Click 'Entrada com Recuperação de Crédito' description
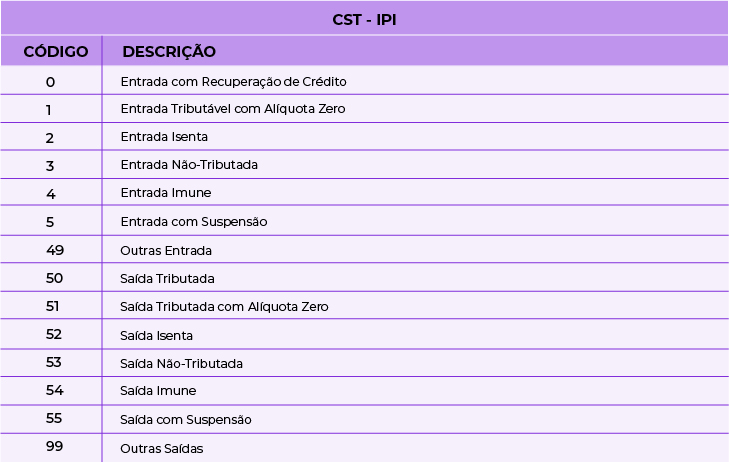 pyautogui.click(x=233, y=81)
